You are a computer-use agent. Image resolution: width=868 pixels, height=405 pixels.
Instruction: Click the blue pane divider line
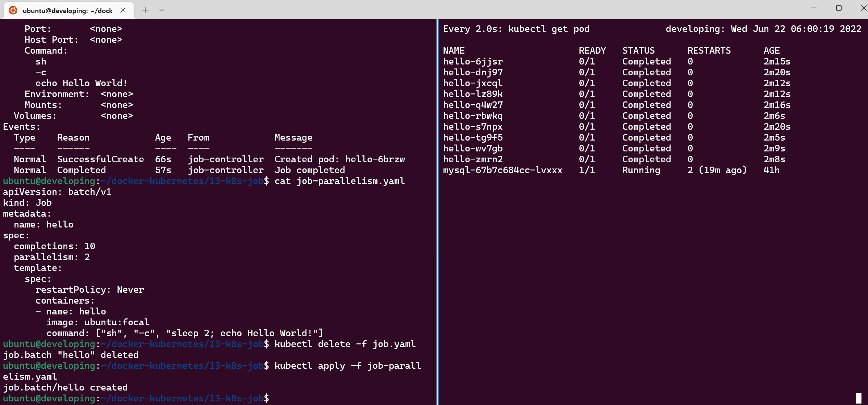point(437,217)
